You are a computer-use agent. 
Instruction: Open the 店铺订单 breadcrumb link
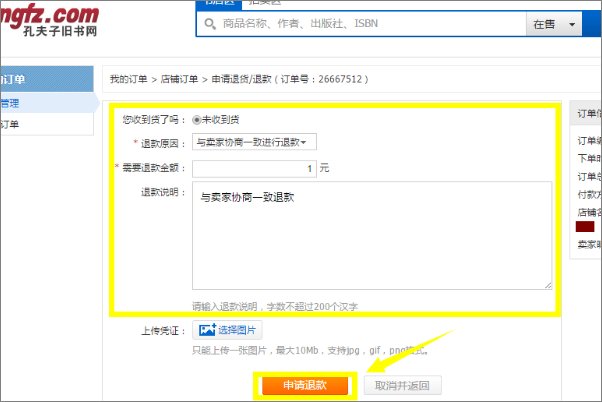179,79
